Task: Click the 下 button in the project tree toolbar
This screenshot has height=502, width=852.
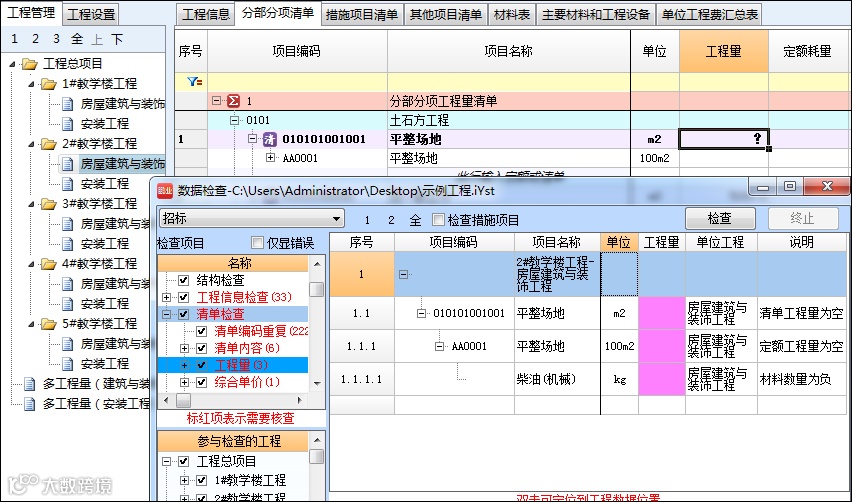Action: tap(117, 39)
